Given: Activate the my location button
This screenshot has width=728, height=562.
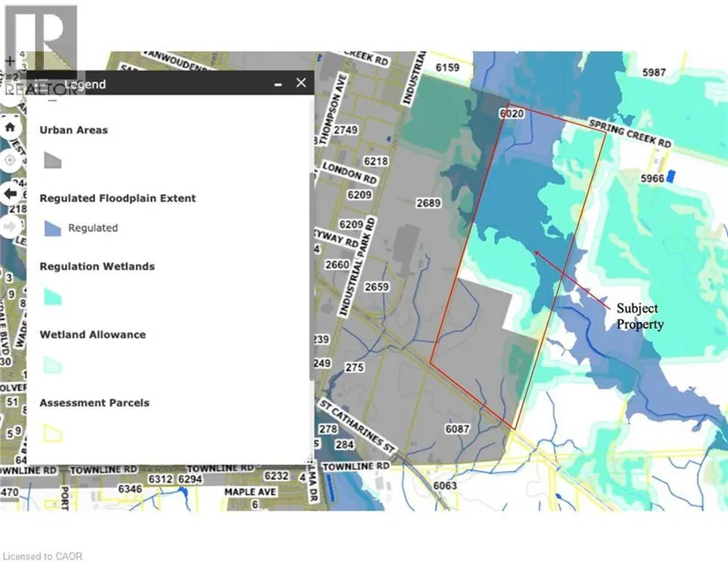Looking at the screenshot, I should 10,161.
